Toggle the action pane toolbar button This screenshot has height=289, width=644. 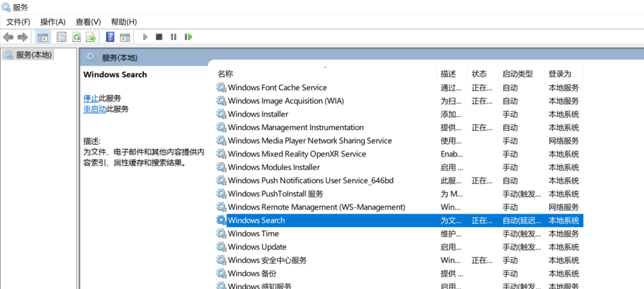[x=125, y=37]
